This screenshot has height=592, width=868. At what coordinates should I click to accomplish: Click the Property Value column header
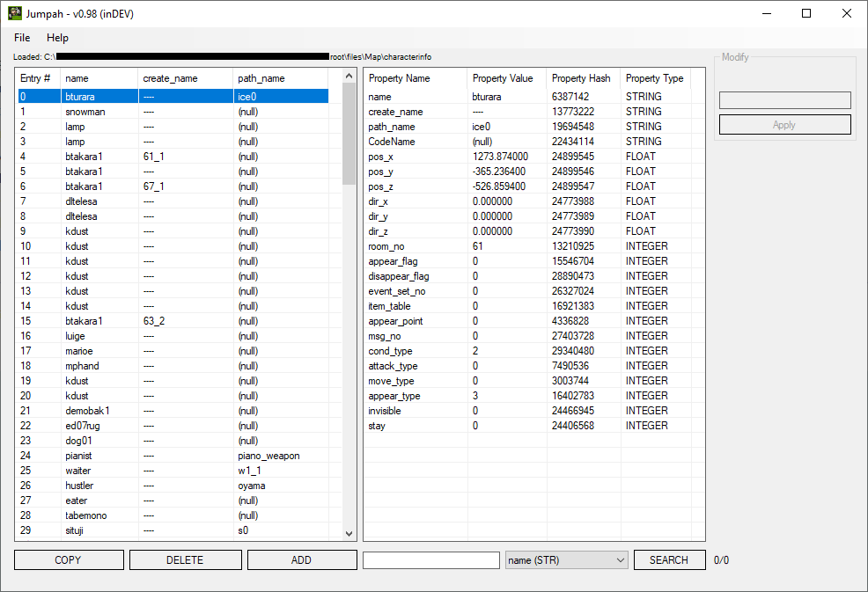point(507,78)
